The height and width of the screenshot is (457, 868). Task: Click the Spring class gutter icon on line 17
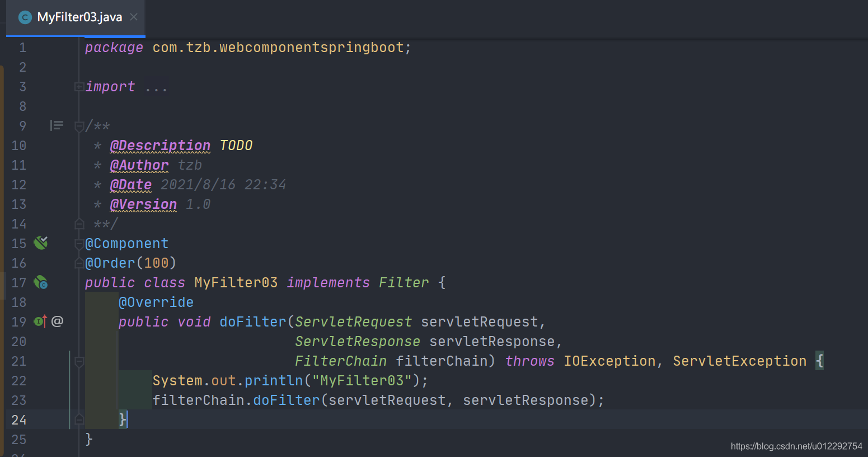pyautogui.click(x=41, y=282)
